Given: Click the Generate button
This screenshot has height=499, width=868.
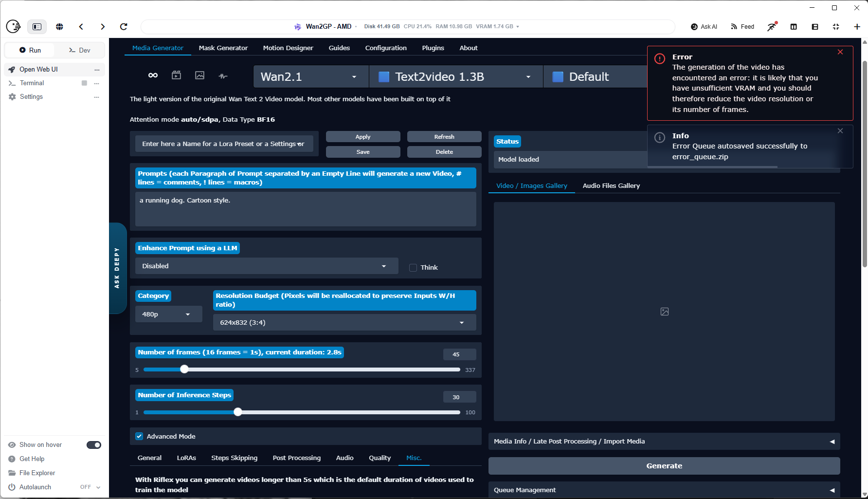Looking at the screenshot, I should pos(664,466).
